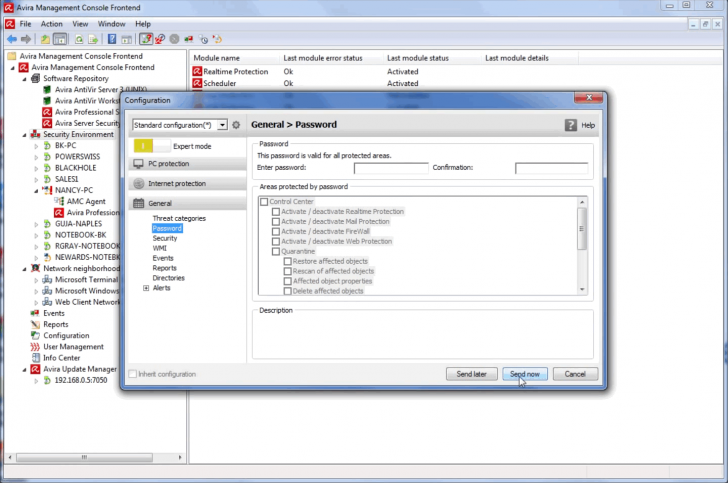Click the Cancel button in the dialog
This screenshot has width=728, height=483.
tap(575, 374)
